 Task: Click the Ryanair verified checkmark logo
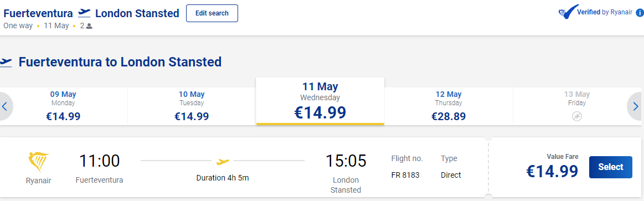click(x=569, y=12)
